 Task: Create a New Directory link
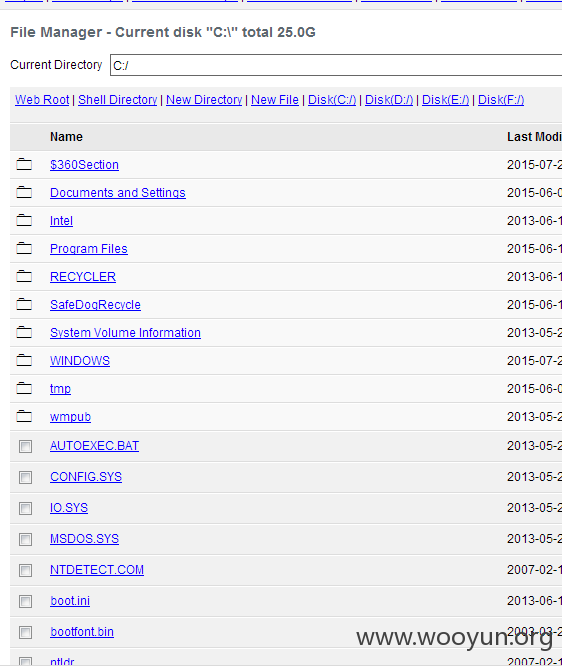click(x=204, y=100)
